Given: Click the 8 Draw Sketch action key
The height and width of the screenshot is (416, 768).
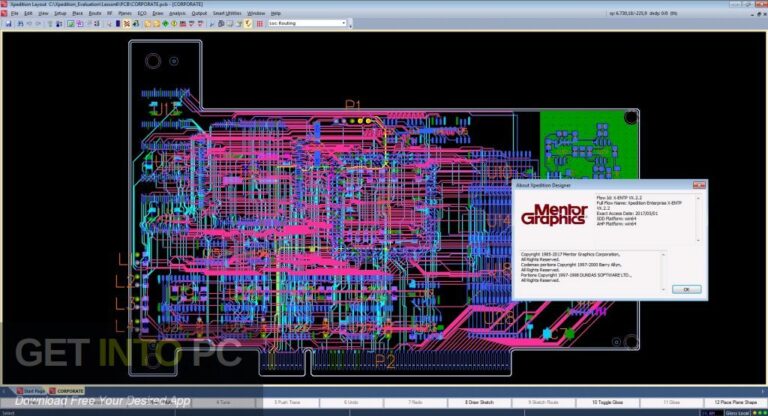Looking at the screenshot, I should click(x=480, y=402).
